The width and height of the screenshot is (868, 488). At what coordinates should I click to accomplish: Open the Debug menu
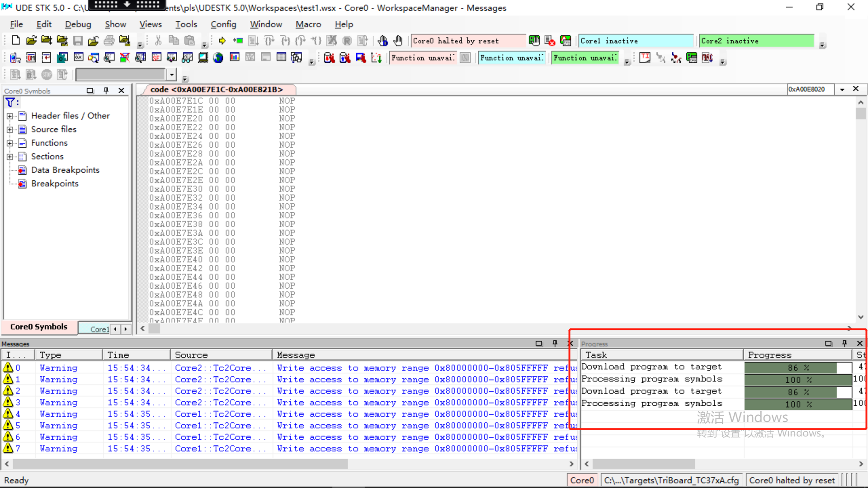pyautogui.click(x=78, y=24)
